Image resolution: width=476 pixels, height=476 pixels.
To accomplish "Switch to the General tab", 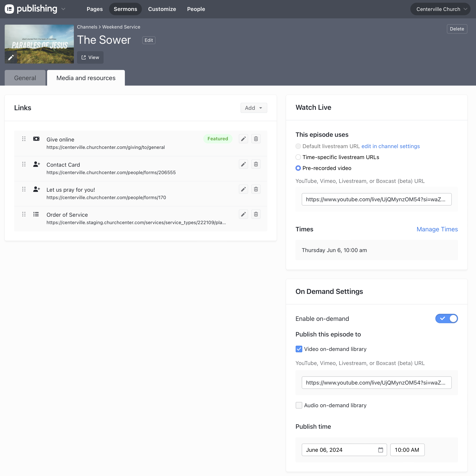I will pos(25,78).
